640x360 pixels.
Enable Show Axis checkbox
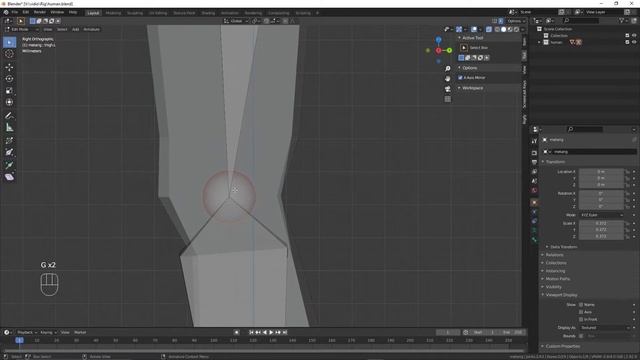point(581,312)
